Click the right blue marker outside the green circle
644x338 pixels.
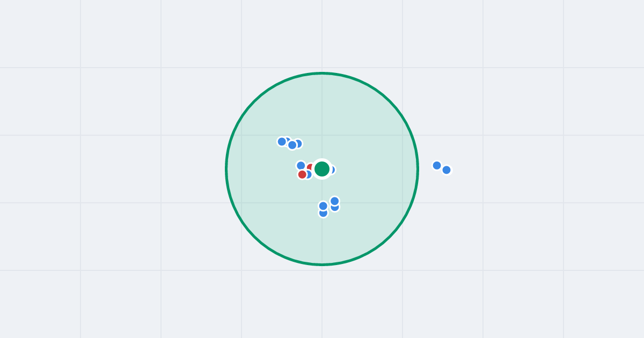pyautogui.click(x=447, y=170)
